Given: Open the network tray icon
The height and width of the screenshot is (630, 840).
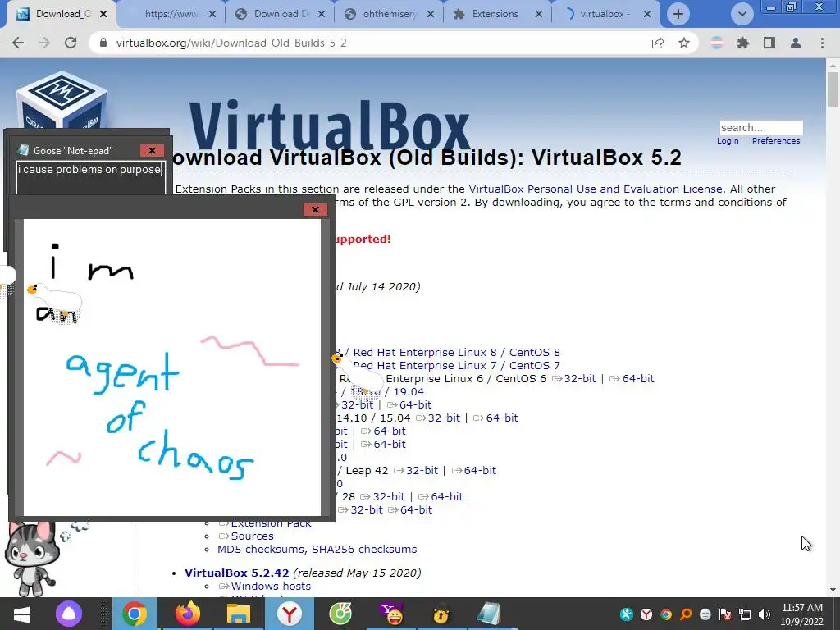Looking at the screenshot, I should pos(745,614).
